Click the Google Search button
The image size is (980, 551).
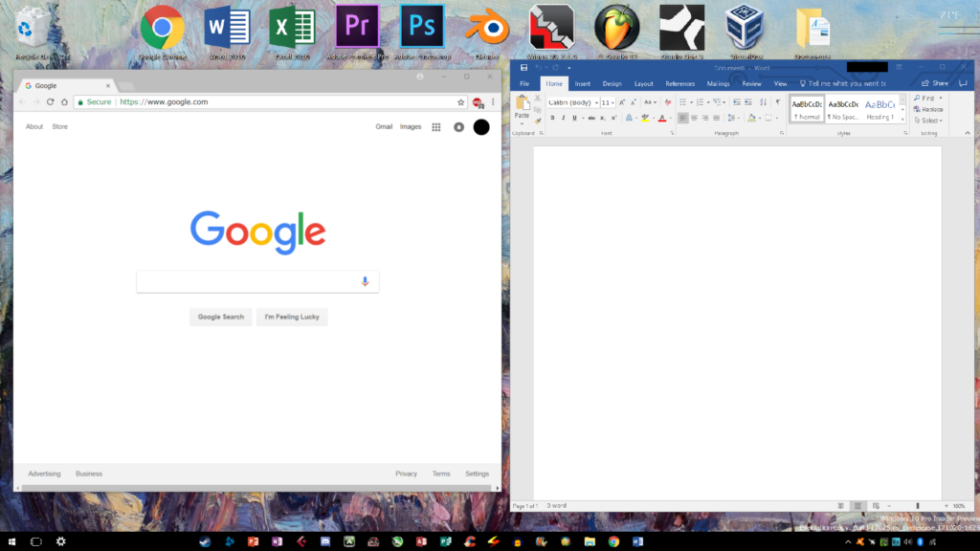(221, 317)
